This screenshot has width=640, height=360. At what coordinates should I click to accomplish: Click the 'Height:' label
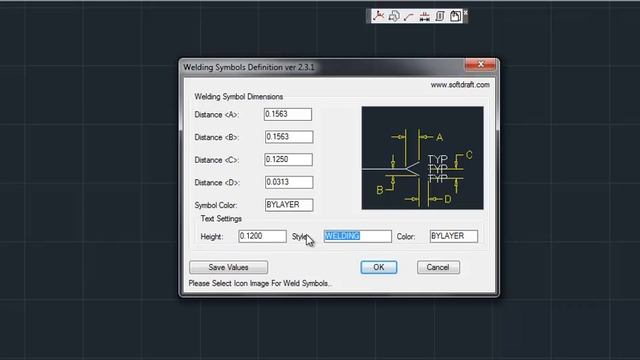click(x=212, y=237)
